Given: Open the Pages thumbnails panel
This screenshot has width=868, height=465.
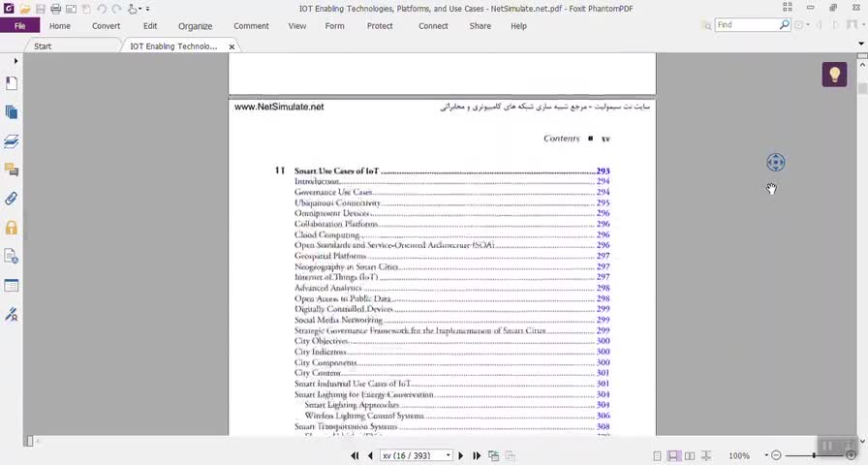Looking at the screenshot, I should [x=11, y=112].
